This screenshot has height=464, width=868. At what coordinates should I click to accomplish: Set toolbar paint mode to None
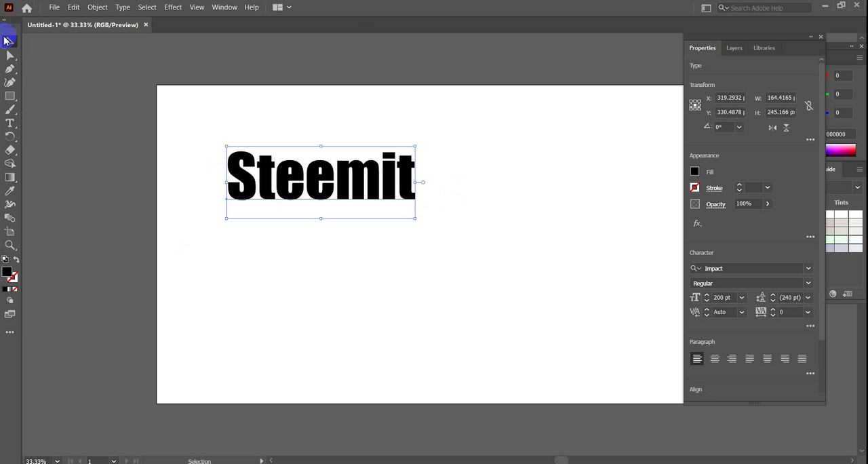click(14, 289)
